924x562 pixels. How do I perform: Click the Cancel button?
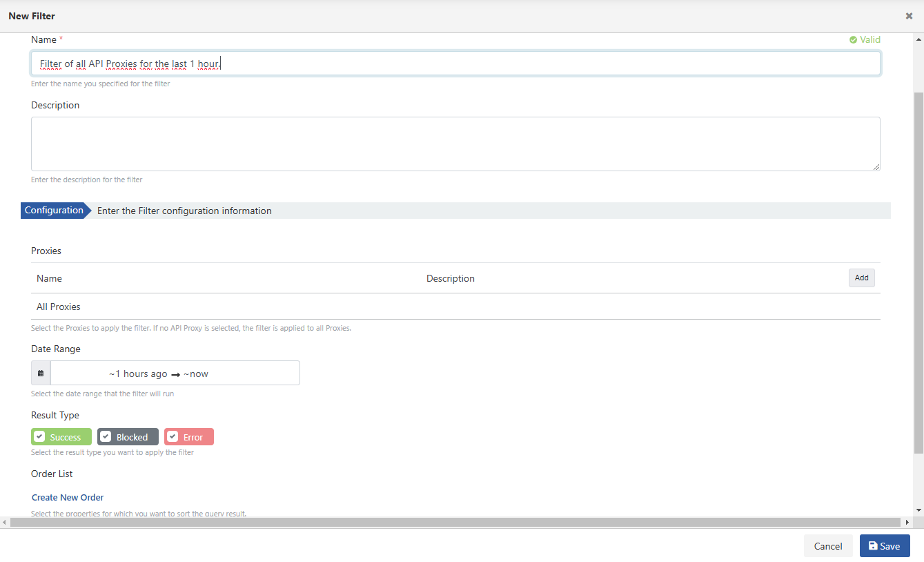coord(827,546)
